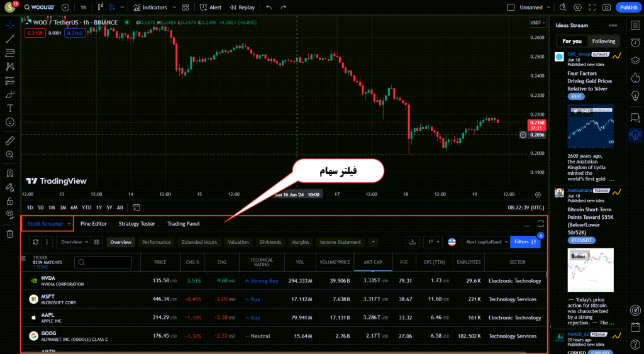Open the Most capitalized preset dropdown

point(486,242)
